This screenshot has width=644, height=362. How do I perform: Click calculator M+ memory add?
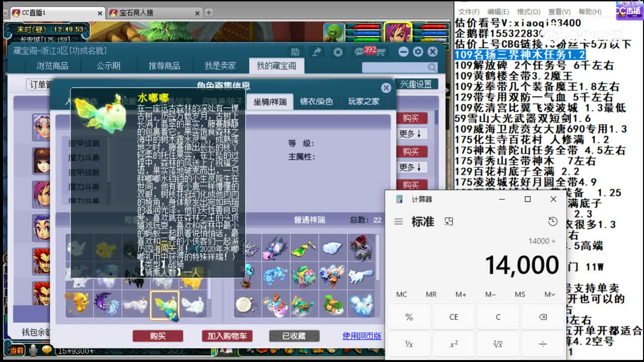(461, 294)
